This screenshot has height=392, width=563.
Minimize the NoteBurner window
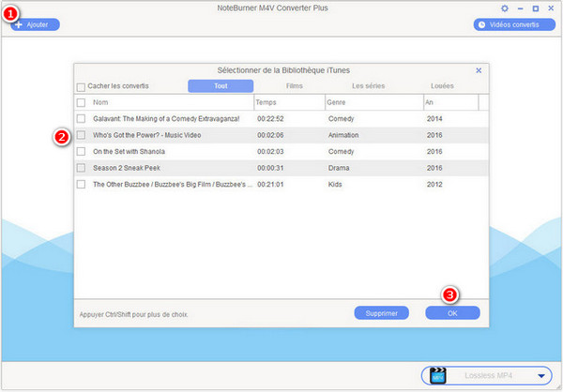pos(520,8)
